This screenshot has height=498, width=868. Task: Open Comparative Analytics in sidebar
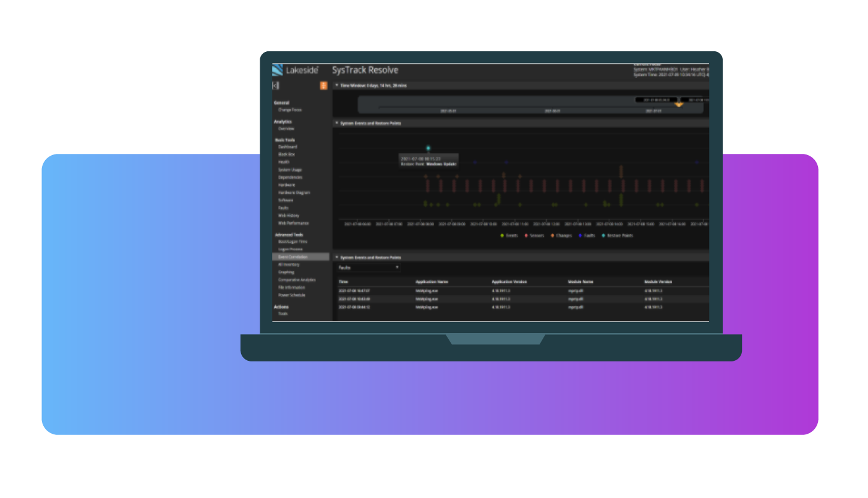297,280
